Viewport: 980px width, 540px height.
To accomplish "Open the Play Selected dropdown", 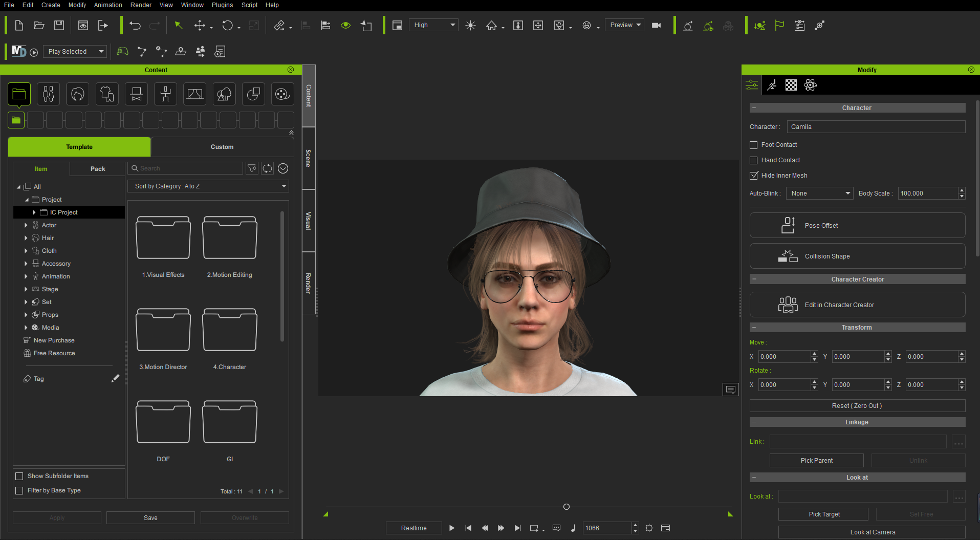I will [x=75, y=51].
